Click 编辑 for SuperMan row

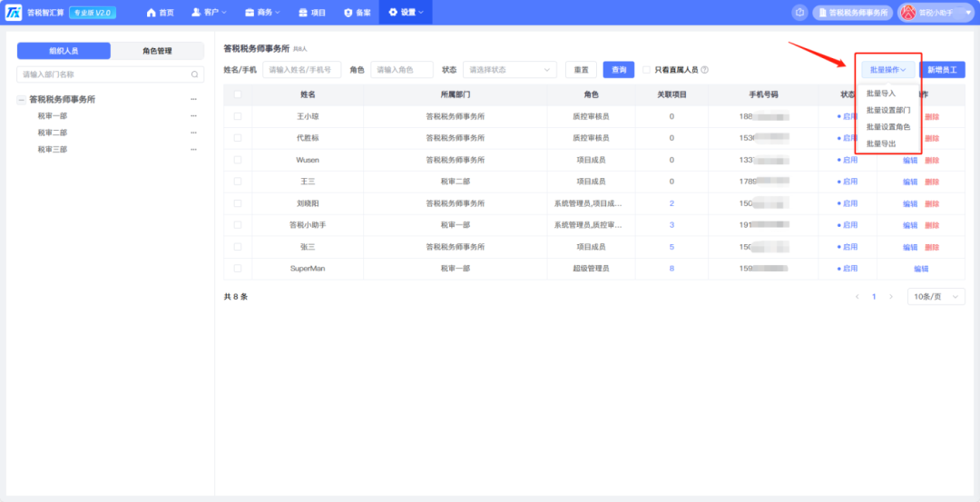[x=921, y=269]
